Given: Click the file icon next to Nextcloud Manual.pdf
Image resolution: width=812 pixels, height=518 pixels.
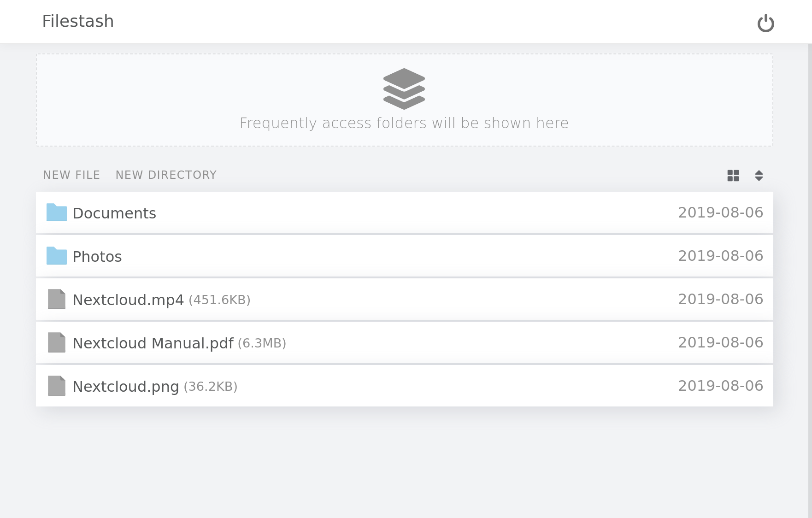Looking at the screenshot, I should pos(56,342).
